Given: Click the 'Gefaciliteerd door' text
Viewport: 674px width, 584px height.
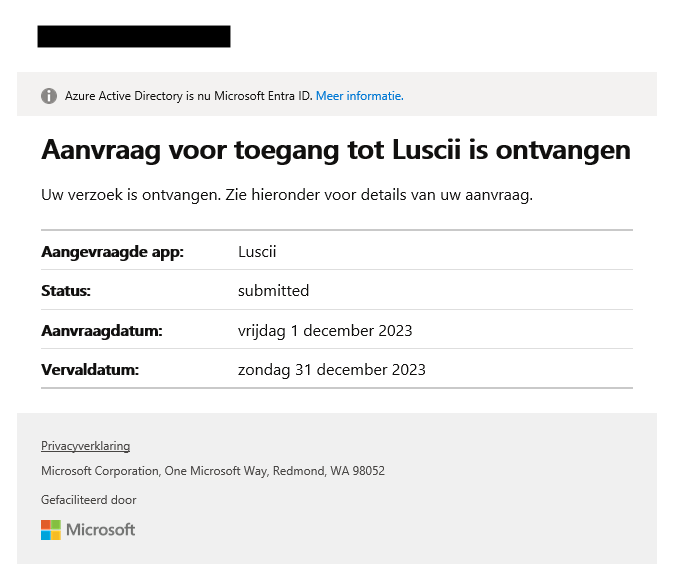Looking at the screenshot, I should pos(89,500).
